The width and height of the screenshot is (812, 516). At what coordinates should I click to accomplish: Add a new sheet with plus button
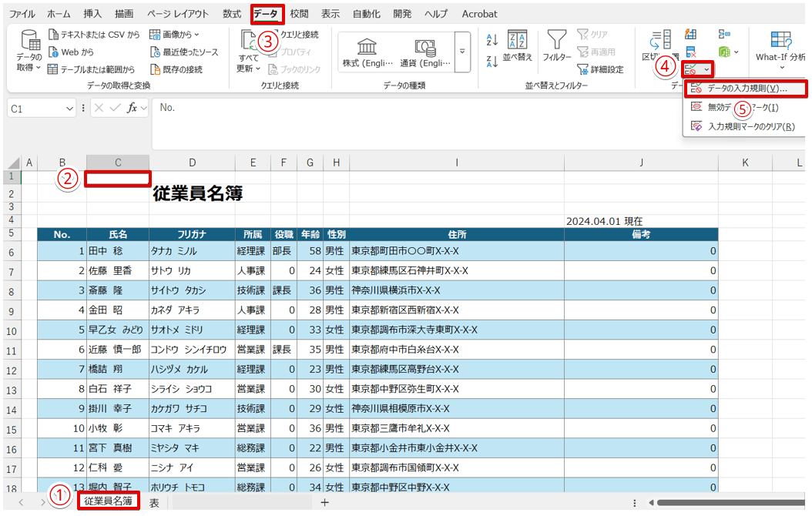324,502
